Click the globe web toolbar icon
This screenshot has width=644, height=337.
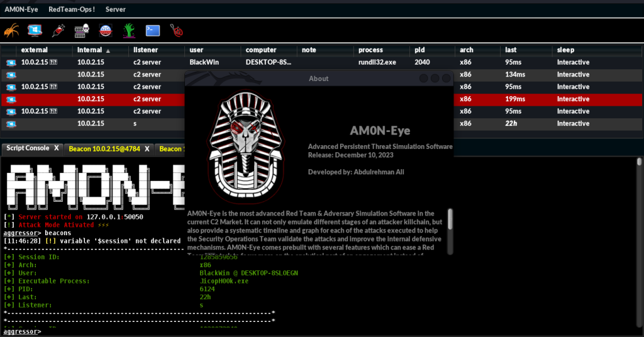click(x=106, y=31)
